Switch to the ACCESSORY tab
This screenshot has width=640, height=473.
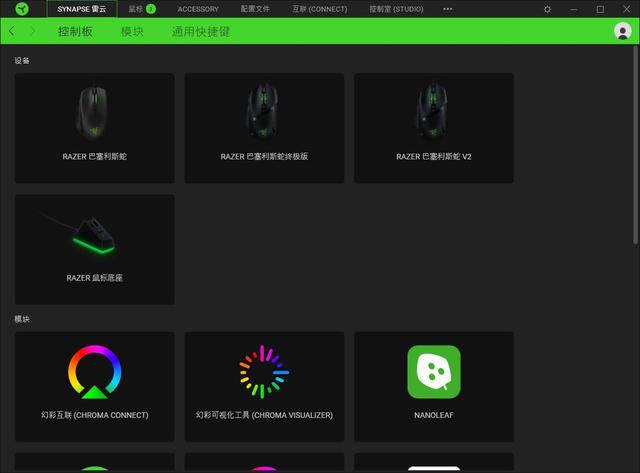[198, 9]
